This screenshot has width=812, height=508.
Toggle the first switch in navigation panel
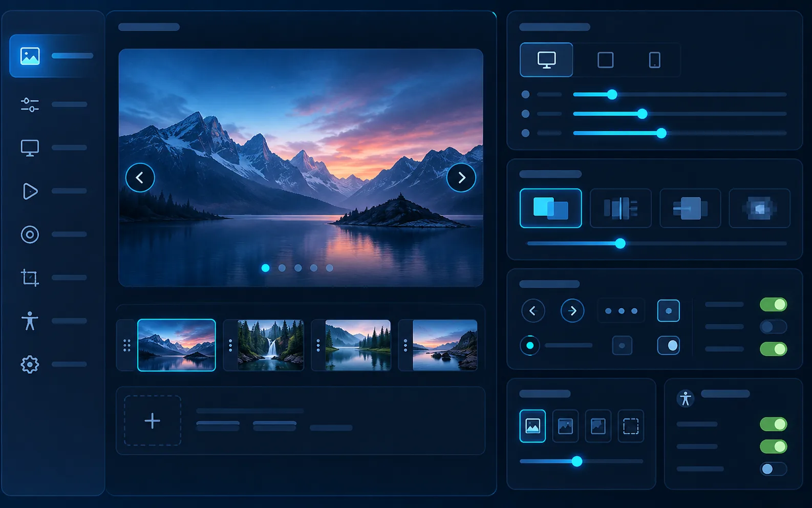pyautogui.click(x=773, y=305)
